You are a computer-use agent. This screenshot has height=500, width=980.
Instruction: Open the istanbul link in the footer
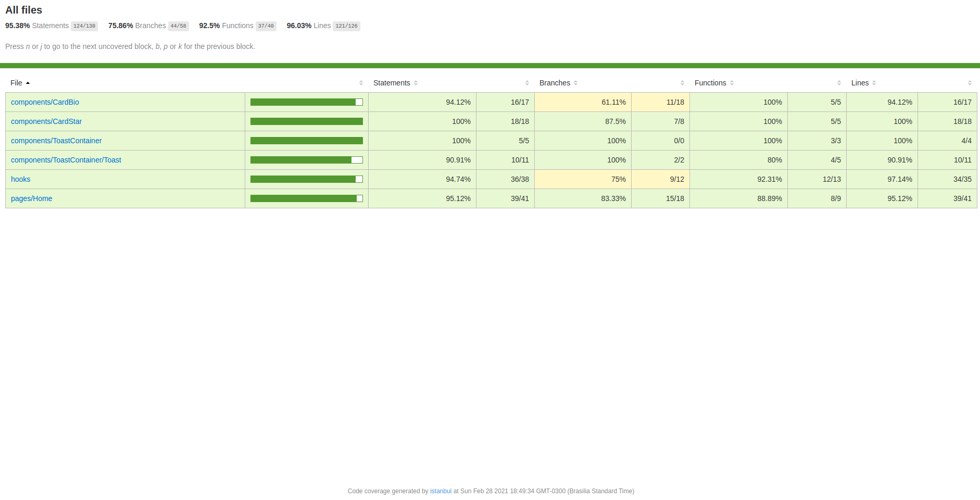(x=440, y=491)
